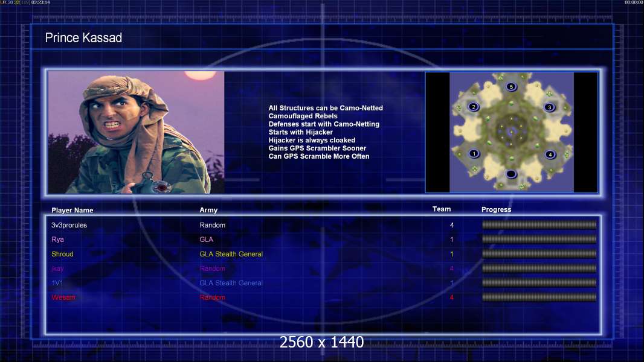644x362 pixels.
Task: Click start position 2 on the minimap
Action: coord(474,107)
